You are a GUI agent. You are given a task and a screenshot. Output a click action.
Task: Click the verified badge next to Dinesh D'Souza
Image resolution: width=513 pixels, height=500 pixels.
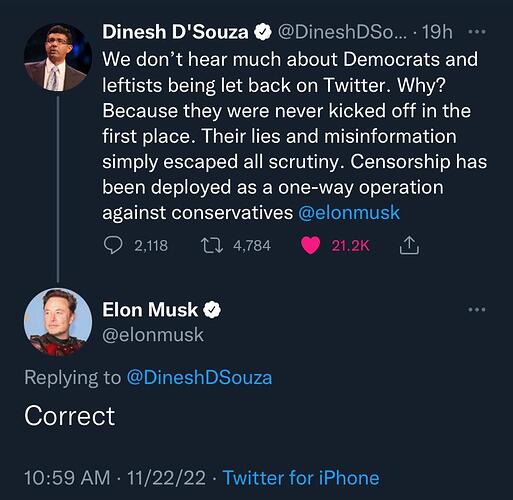click(263, 32)
